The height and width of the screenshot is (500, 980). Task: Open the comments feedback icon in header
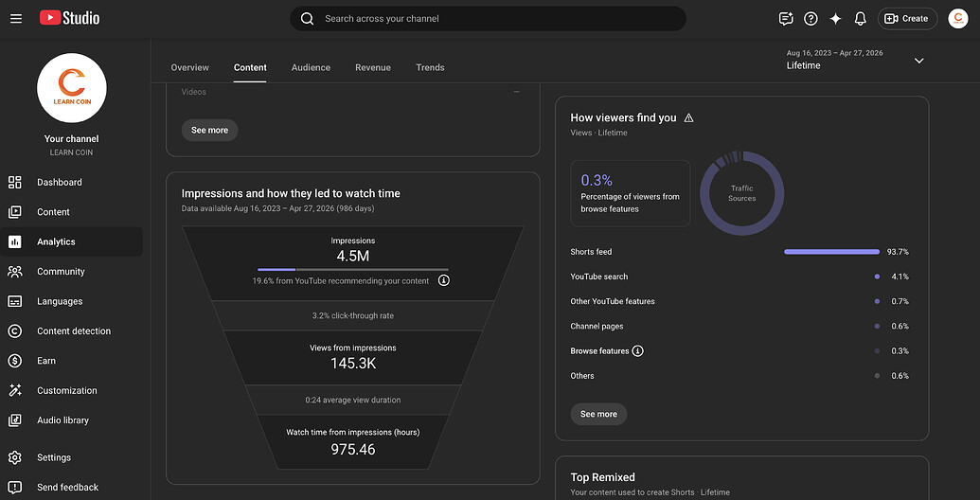[786, 19]
